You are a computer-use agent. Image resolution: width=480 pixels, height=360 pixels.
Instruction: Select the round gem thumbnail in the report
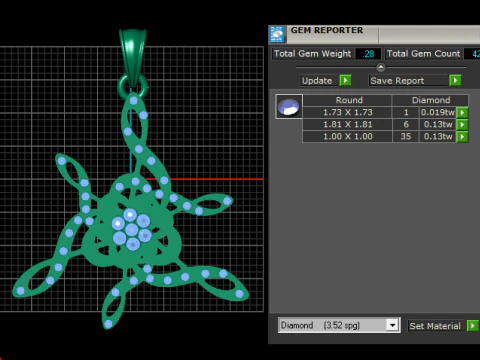(x=289, y=107)
